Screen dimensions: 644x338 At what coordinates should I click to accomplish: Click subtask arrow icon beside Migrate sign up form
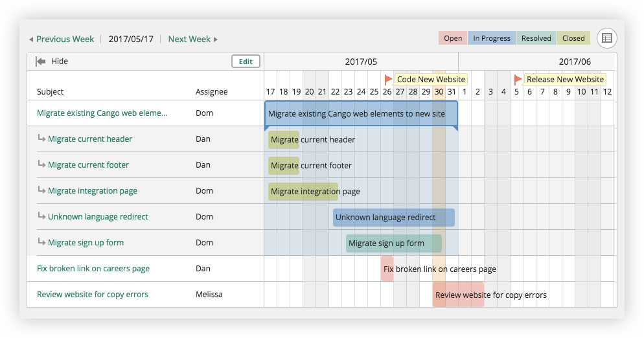[41, 242]
